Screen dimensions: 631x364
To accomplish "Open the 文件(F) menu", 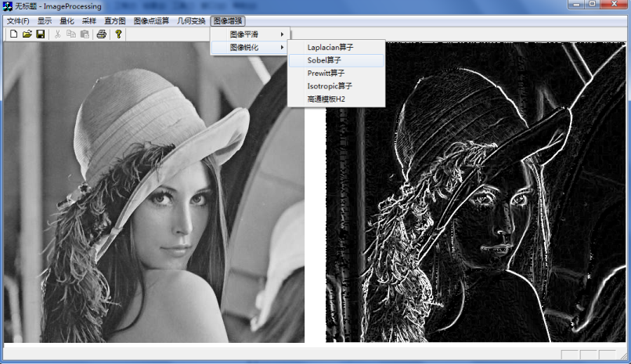I will [18, 21].
